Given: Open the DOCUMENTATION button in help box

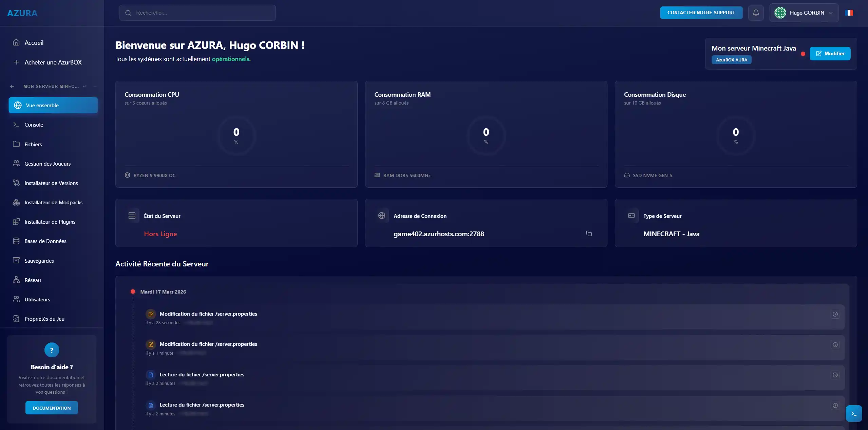Looking at the screenshot, I should pyautogui.click(x=52, y=408).
